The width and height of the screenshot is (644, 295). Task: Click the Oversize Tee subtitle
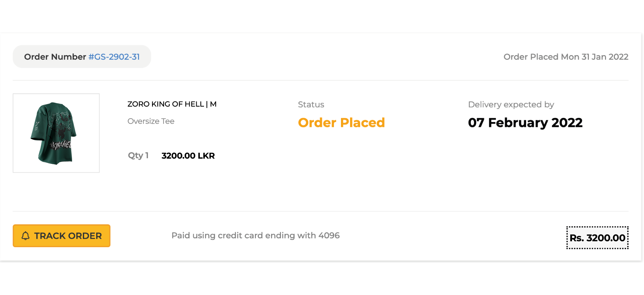(151, 121)
